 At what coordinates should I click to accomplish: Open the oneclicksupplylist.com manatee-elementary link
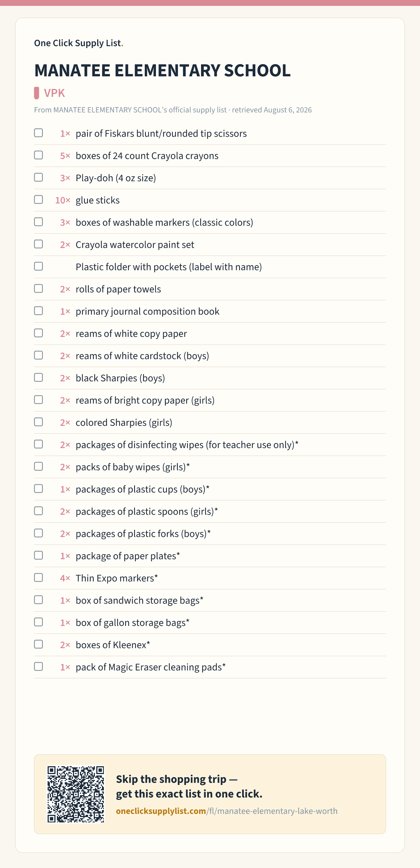[227, 811]
